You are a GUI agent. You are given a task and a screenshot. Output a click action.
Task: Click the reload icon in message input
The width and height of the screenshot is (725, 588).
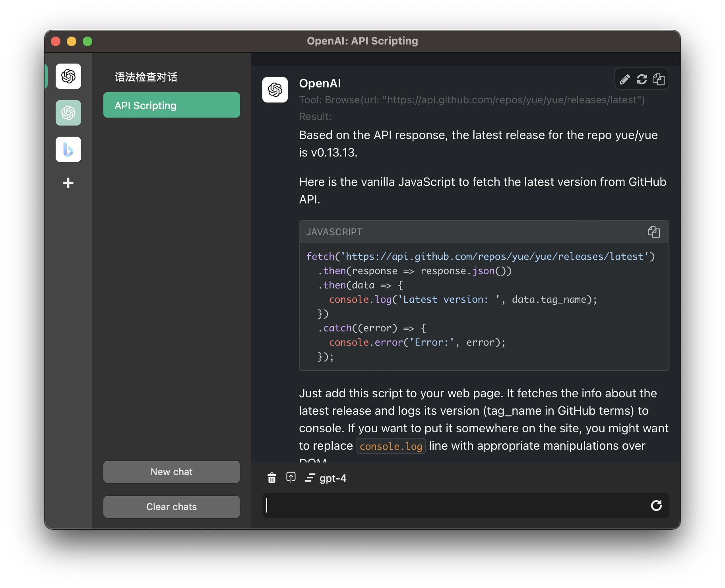click(x=656, y=505)
